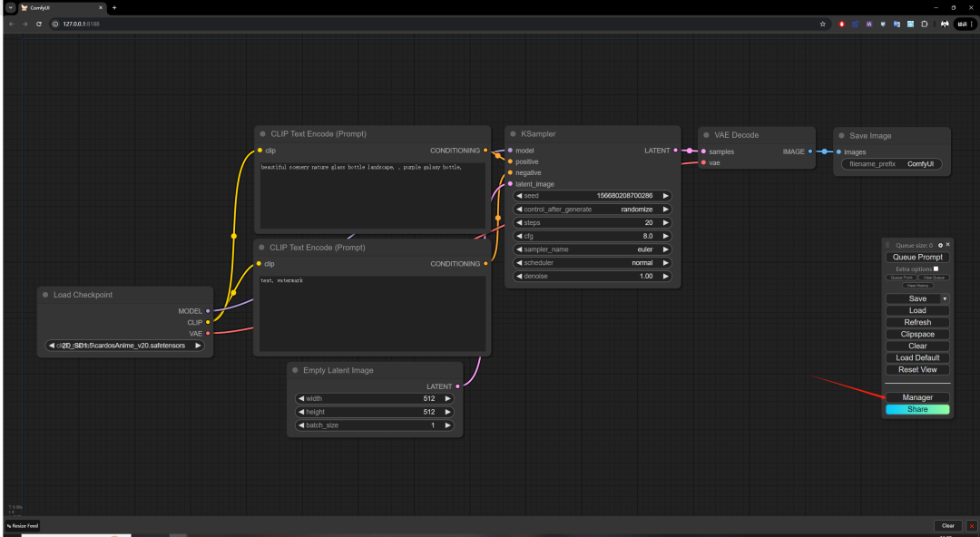This screenshot has height=537, width=980.
Task: Open a new browser tab
Action: pyautogui.click(x=114, y=7)
